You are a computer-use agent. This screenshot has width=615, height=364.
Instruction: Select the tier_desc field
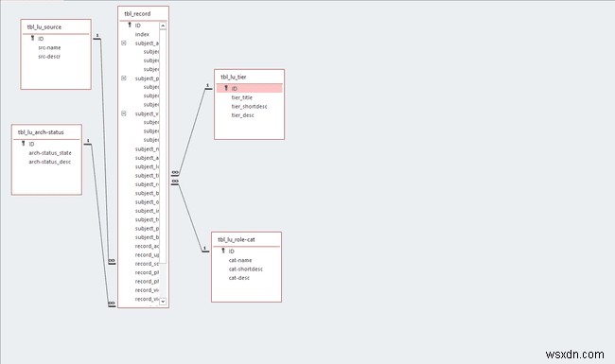point(242,115)
